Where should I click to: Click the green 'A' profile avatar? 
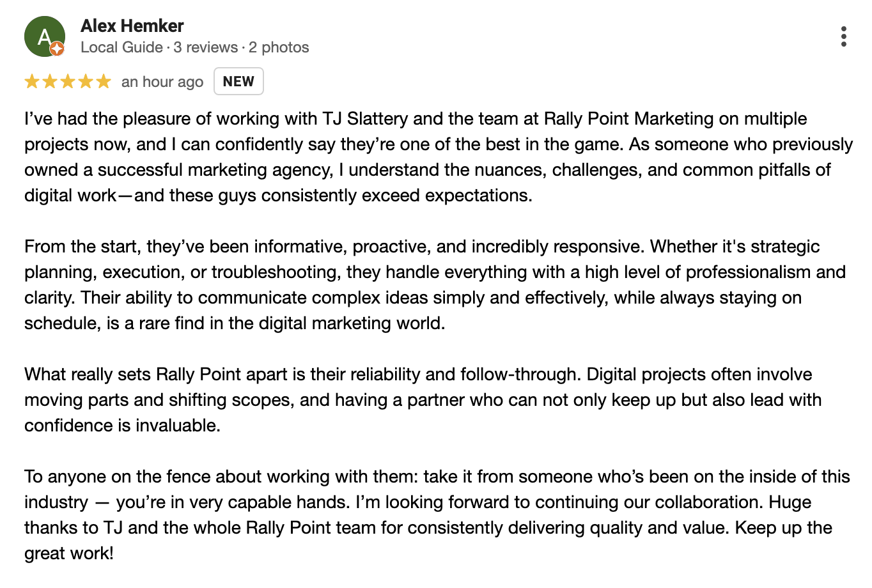point(44,36)
